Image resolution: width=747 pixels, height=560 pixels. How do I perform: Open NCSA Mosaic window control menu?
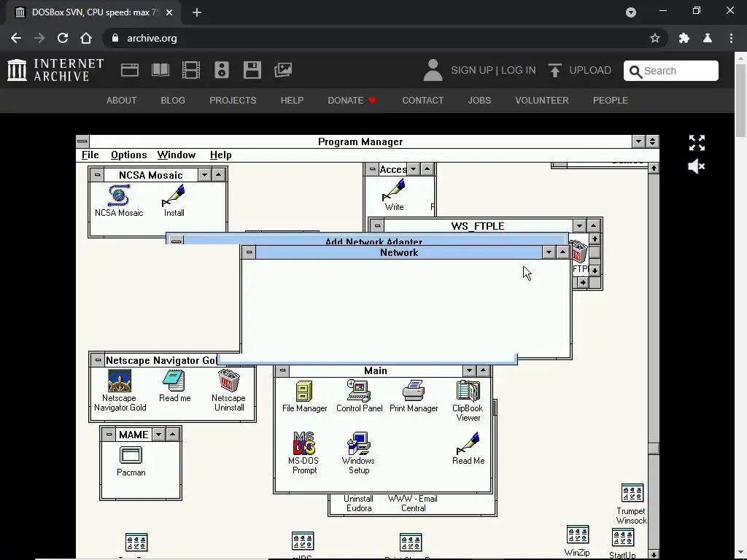click(x=97, y=175)
